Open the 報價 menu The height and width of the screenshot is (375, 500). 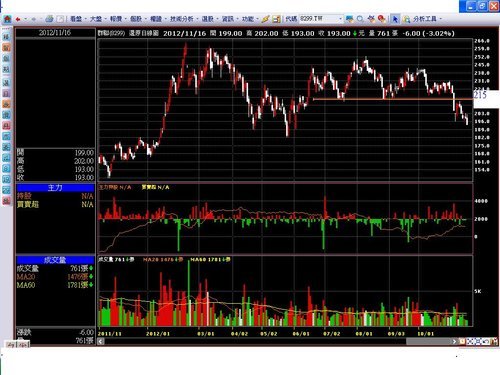point(116,19)
